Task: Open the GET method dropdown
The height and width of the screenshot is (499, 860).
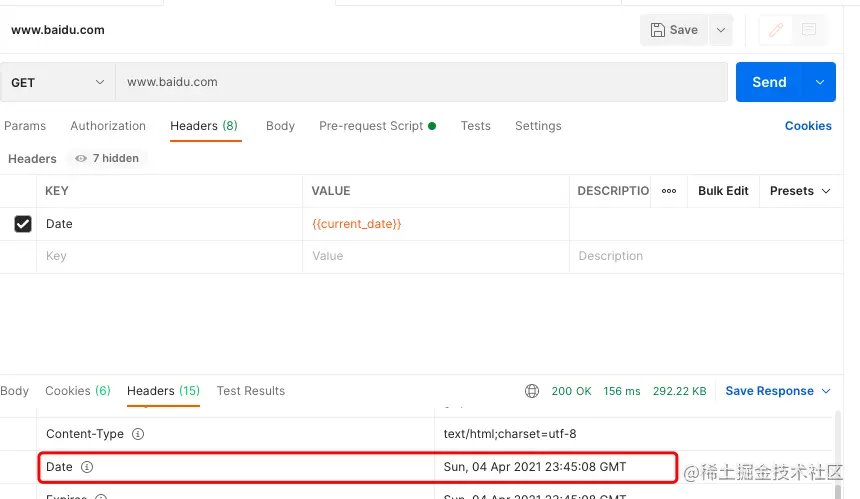Action: (x=58, y=82)
